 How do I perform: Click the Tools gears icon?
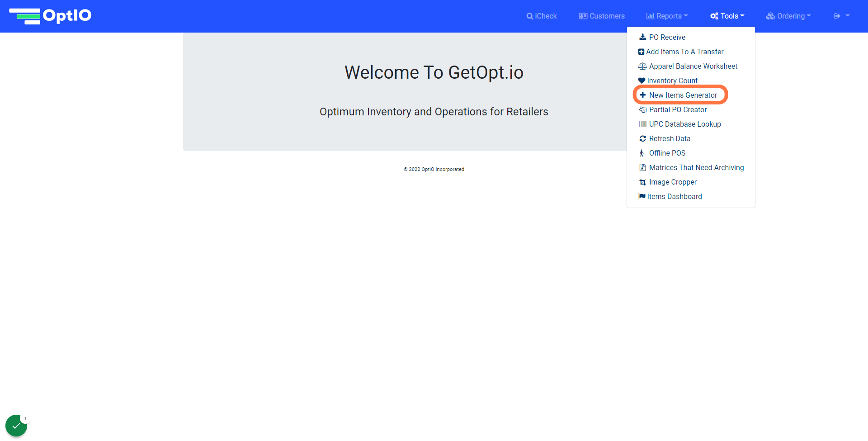[x=714, y=16]
